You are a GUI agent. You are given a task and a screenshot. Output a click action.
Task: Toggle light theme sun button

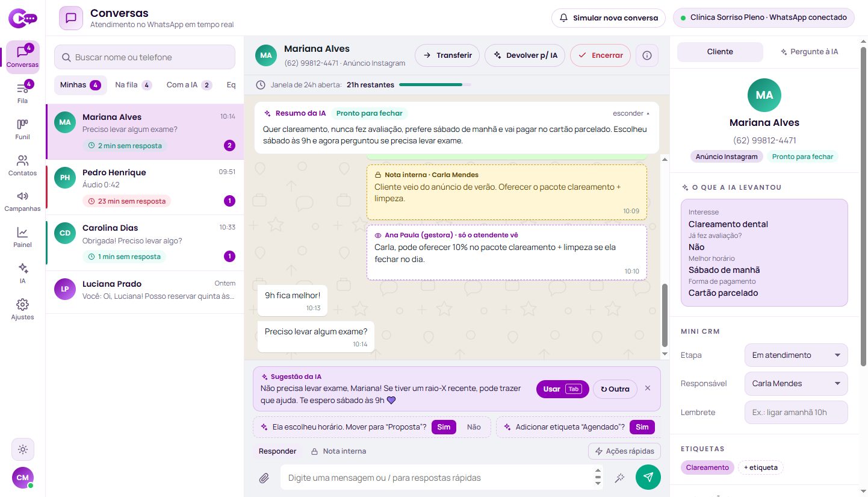23,449
